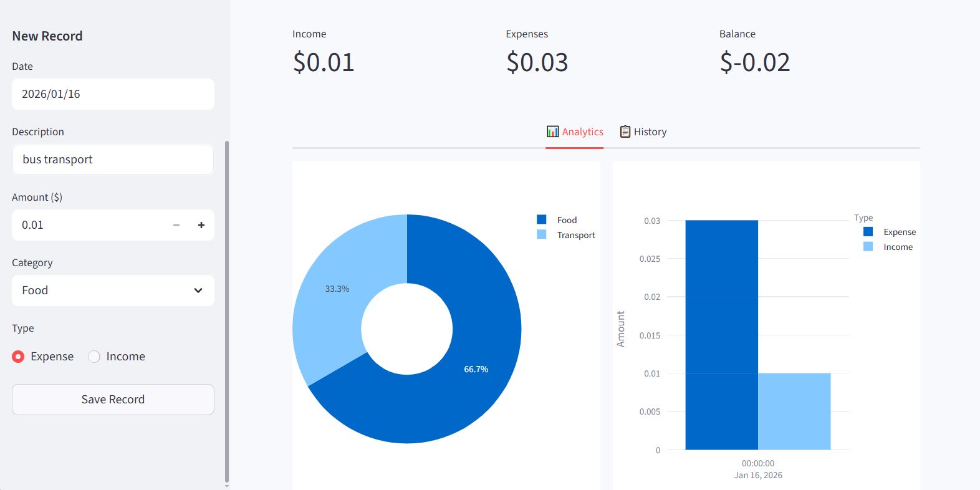Click the sidebar vertical scrollbar

[x=226, y=312]
